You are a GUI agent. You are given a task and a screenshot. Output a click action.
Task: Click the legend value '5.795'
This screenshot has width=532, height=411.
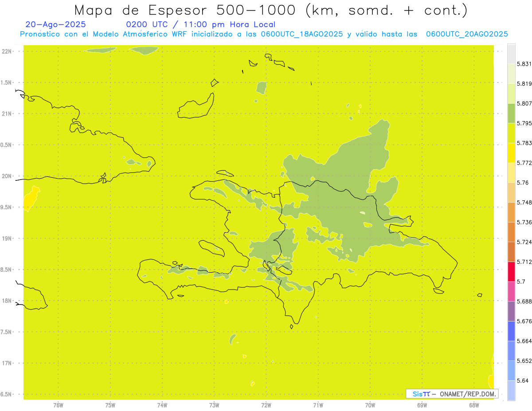(524, 123)
